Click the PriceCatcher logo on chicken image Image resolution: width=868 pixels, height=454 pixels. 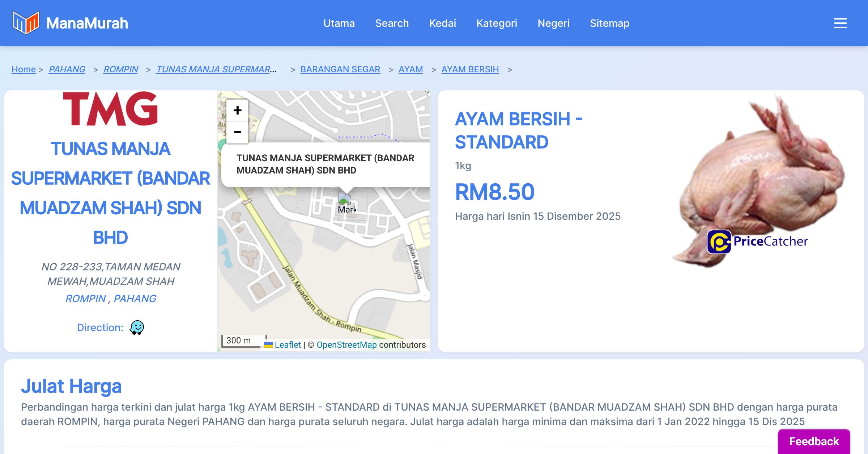[757, 241]
